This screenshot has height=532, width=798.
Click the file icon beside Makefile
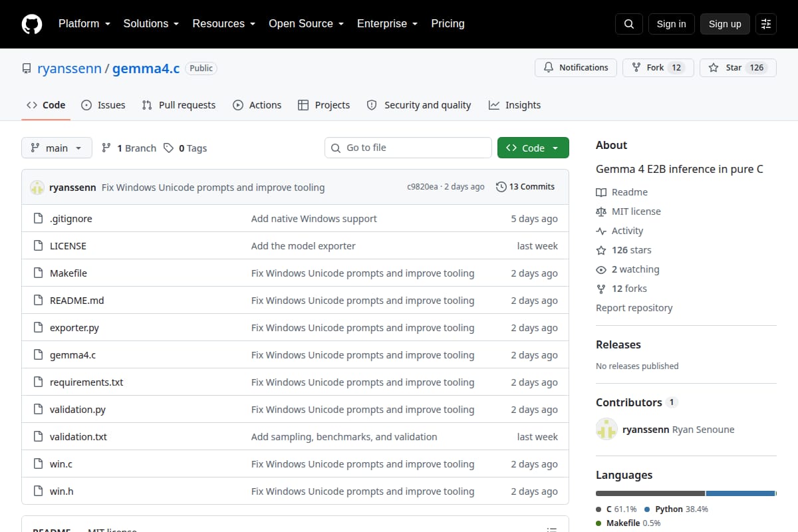tap(38, 273)
